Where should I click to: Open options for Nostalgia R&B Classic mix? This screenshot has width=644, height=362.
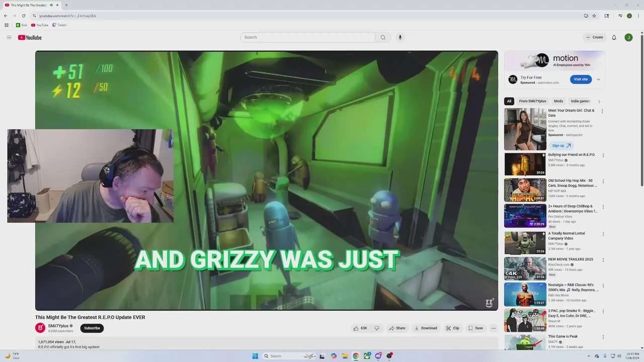(603, 286)
